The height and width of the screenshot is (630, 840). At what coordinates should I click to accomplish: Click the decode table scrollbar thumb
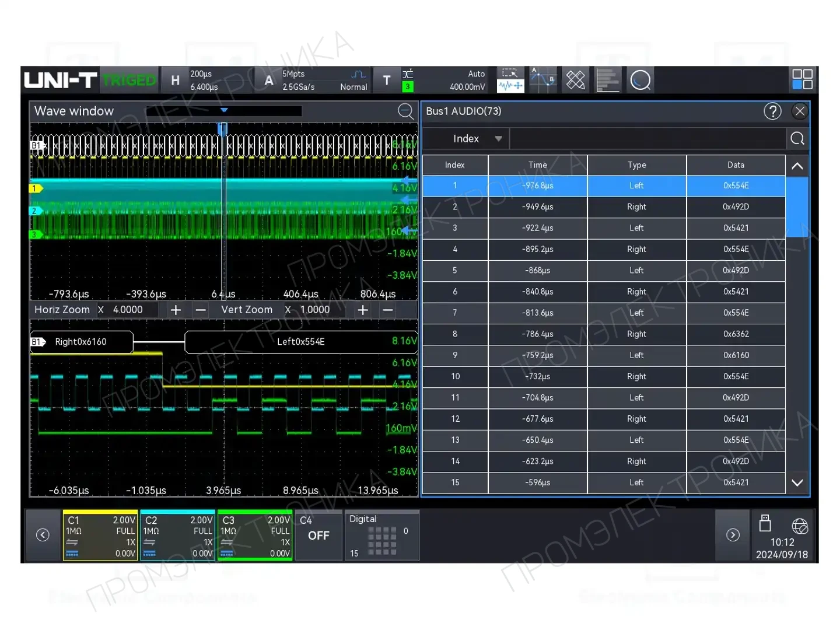click(x=797, y=207)
